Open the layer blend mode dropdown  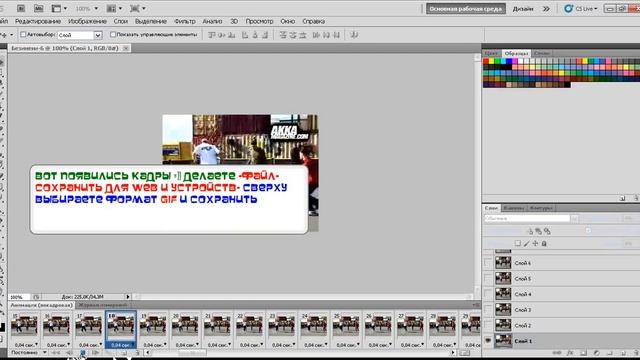531,219
